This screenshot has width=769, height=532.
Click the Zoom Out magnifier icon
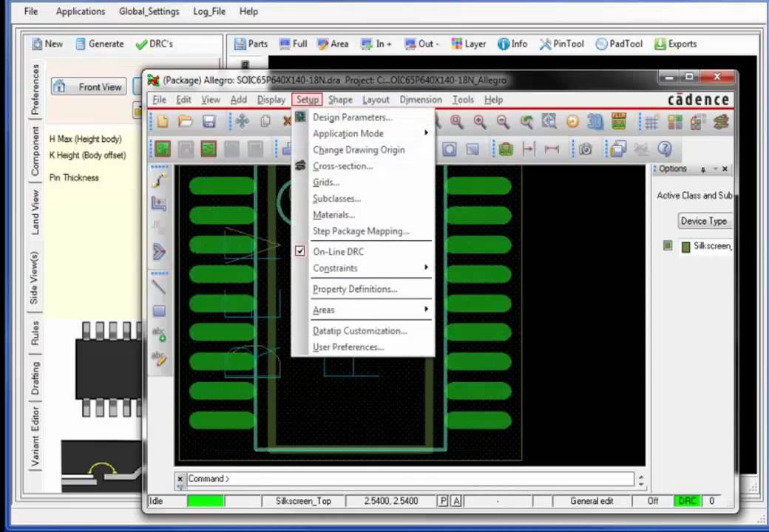503,121
